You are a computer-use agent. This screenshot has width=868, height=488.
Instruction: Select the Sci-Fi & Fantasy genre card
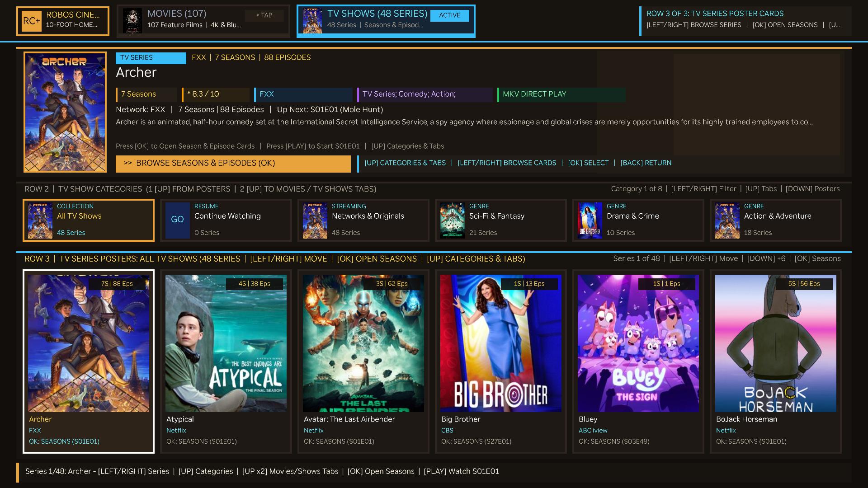point(501,220)
